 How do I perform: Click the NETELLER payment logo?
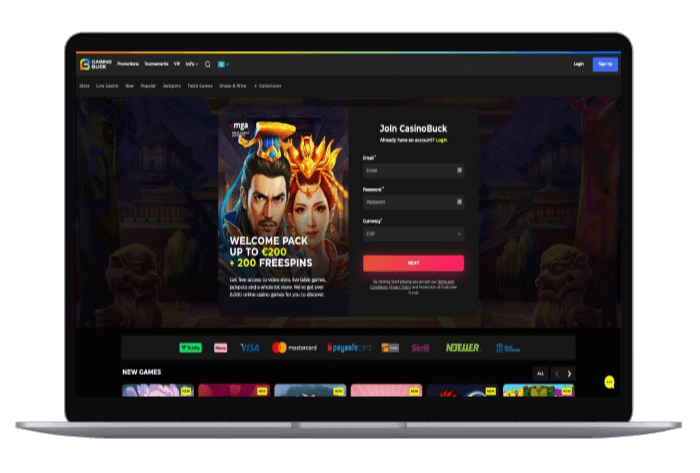coord(462,348)
